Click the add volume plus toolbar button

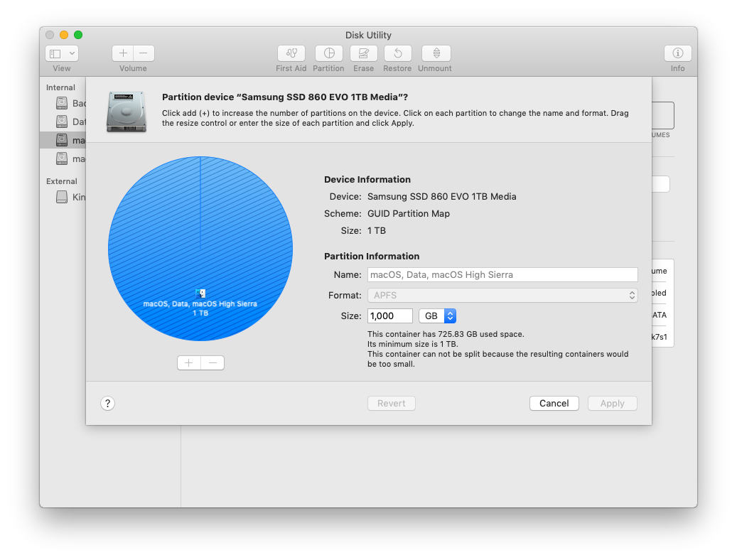[123, 53]
